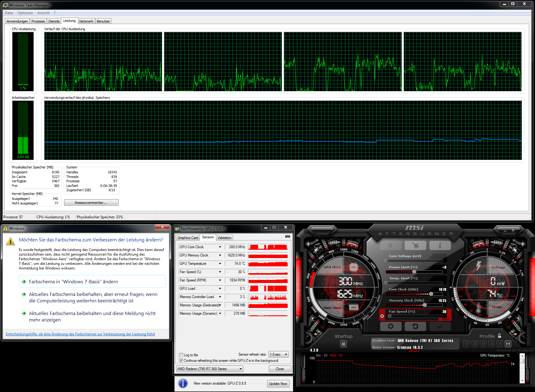This screenshot has height=392, width=535.
Task: Switch to the Graphics Card tab in GPU-Z
Action: pyautogui.click(x=188, y=238)
